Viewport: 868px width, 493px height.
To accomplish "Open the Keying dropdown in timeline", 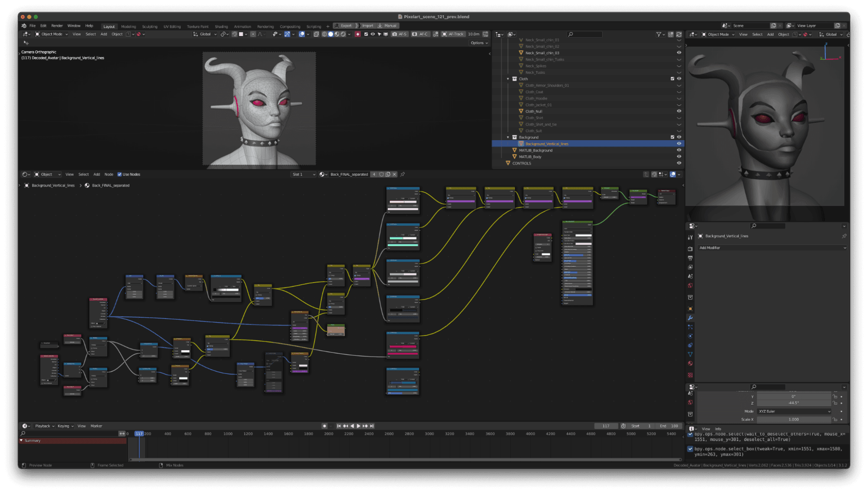I will coord(66,426).
